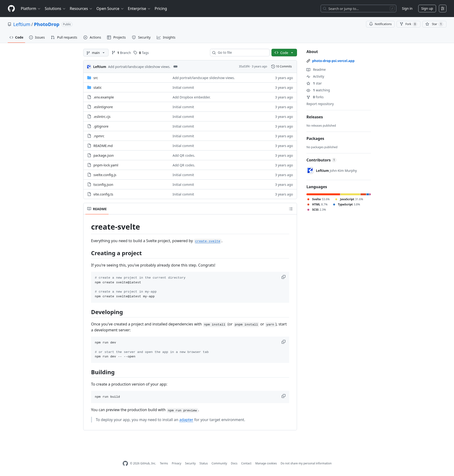
Task: Click the Report repository link
Action: [320, 104]
